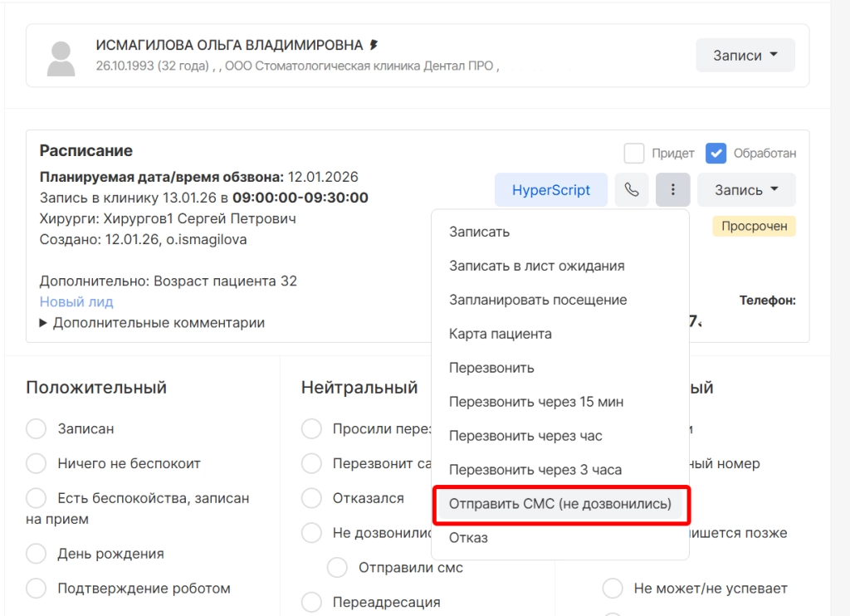Enable the Придет checkbox
Image resolution: width=850 pixels, height=616 pixels.
tap(634, 154)
